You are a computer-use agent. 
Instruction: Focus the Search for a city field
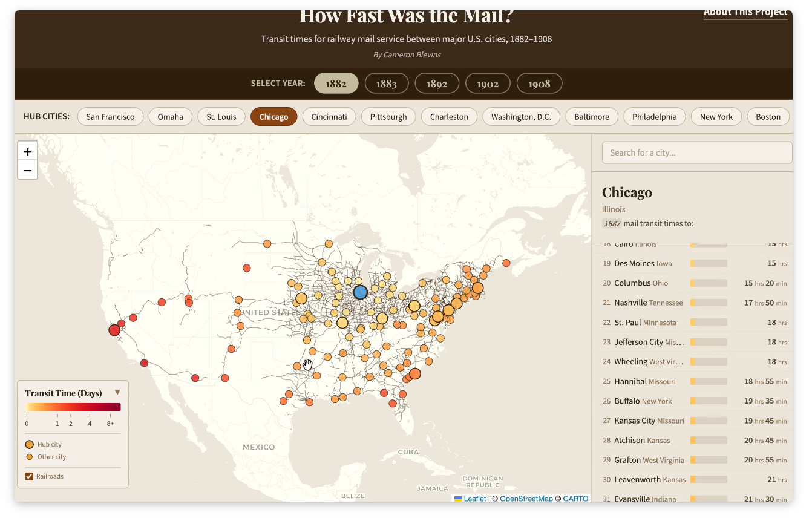click(x=697, y=152)
